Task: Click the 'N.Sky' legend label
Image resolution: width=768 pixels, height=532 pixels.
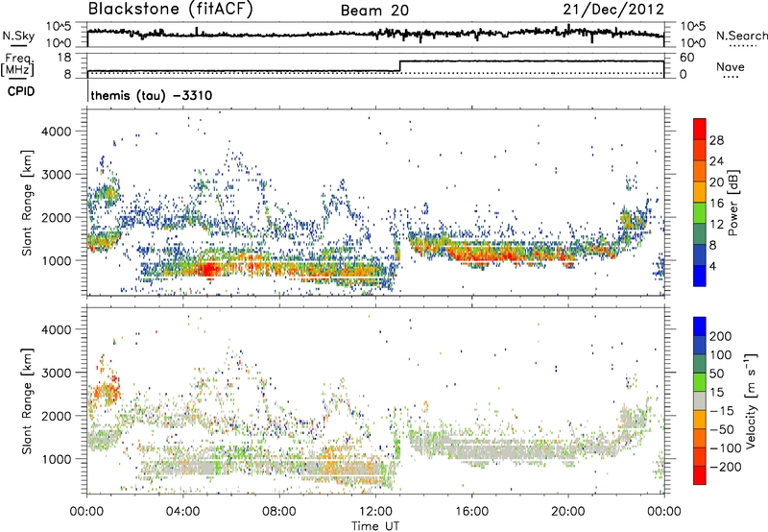Action: point(18,36)
